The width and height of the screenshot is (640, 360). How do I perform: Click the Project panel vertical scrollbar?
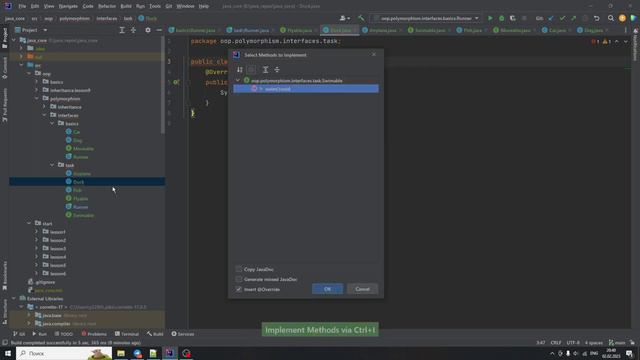coord(163,85)
